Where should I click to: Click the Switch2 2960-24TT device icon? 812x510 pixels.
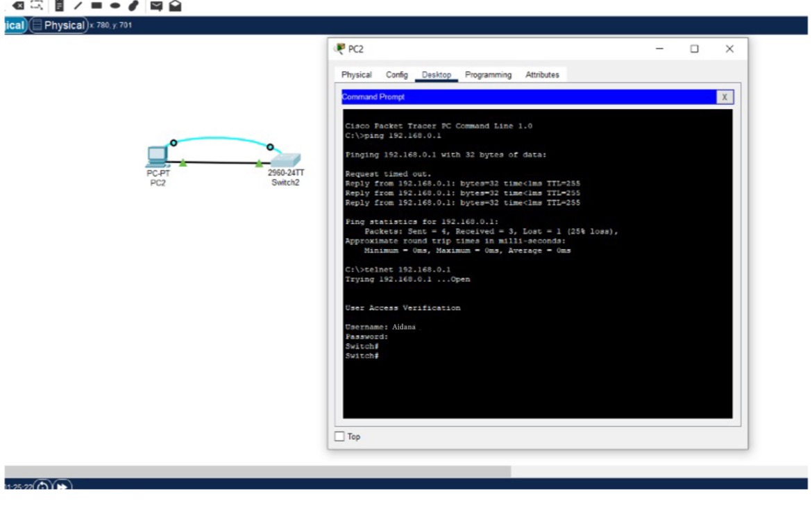(x=285, y=160)
